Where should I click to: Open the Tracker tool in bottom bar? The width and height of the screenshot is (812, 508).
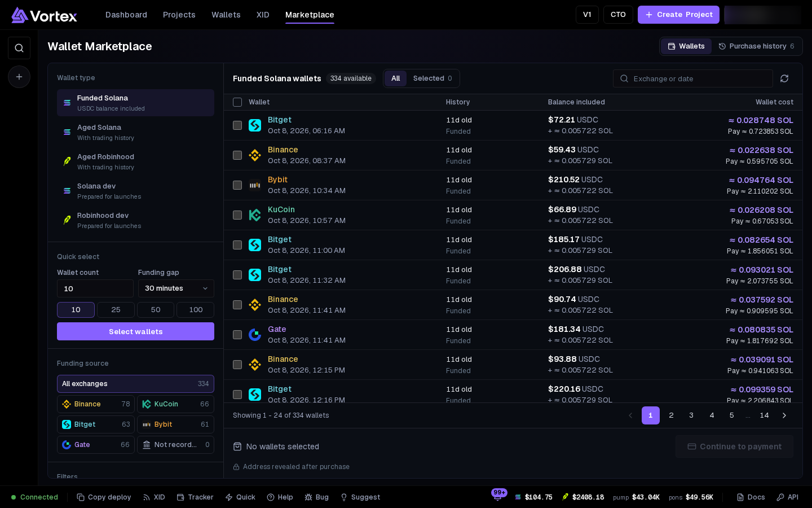(x=195, y=497)
